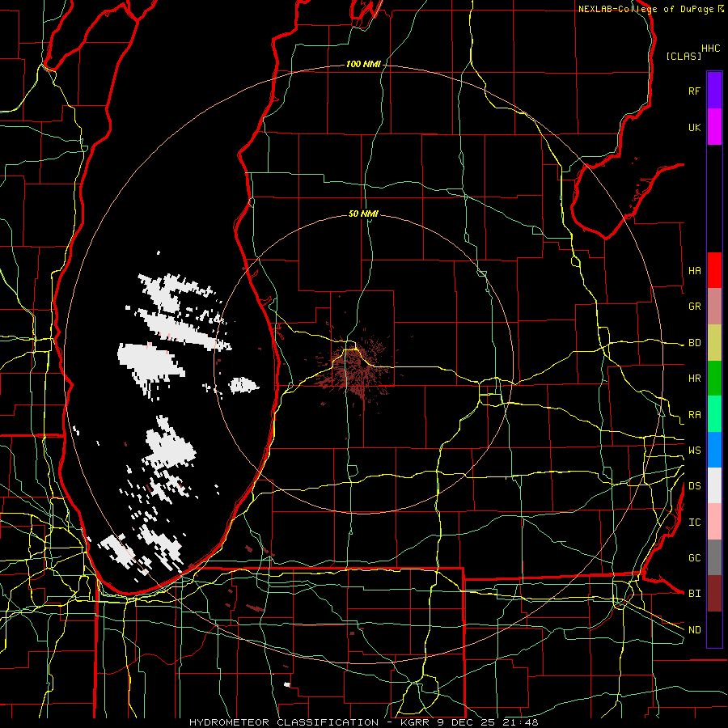Click the DS white legend swatch
The height and width of the screenshot is (728, 728).
(x=714, y=485)
